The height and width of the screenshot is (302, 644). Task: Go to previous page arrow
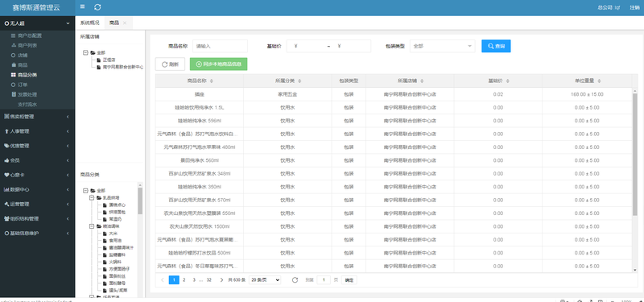[163, 280]
